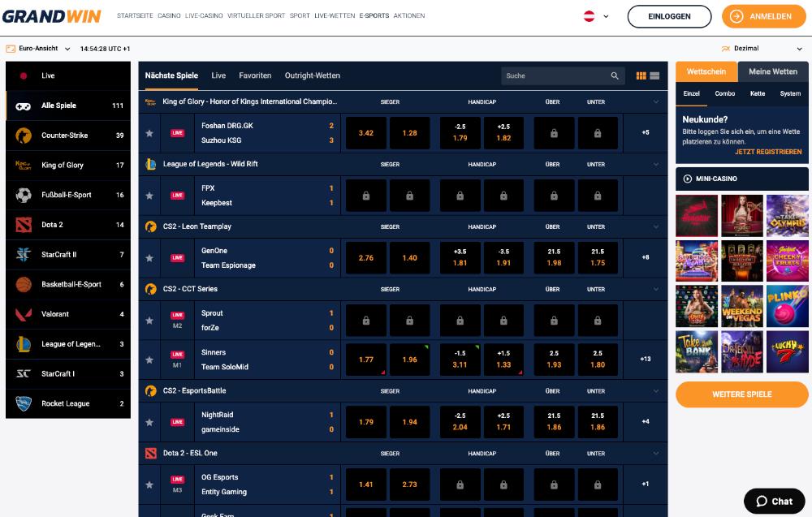Viewport: 812px width, 517px height.
Task: Open the Chat button
Action: [774, 501]
